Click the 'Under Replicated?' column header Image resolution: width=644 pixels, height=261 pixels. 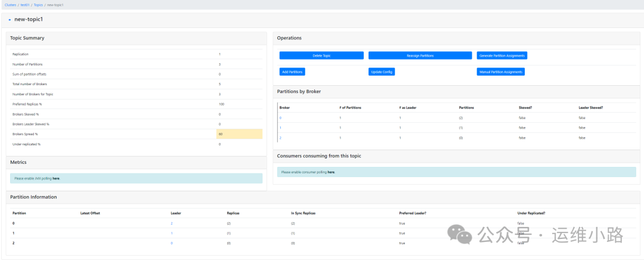pyautogui.click(x=531, y=213)
